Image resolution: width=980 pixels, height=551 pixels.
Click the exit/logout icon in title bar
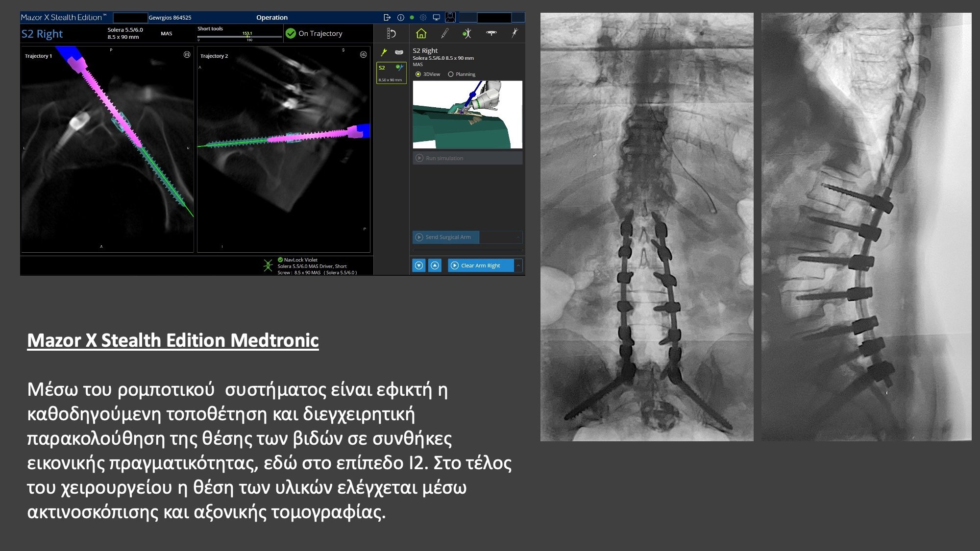387,18
